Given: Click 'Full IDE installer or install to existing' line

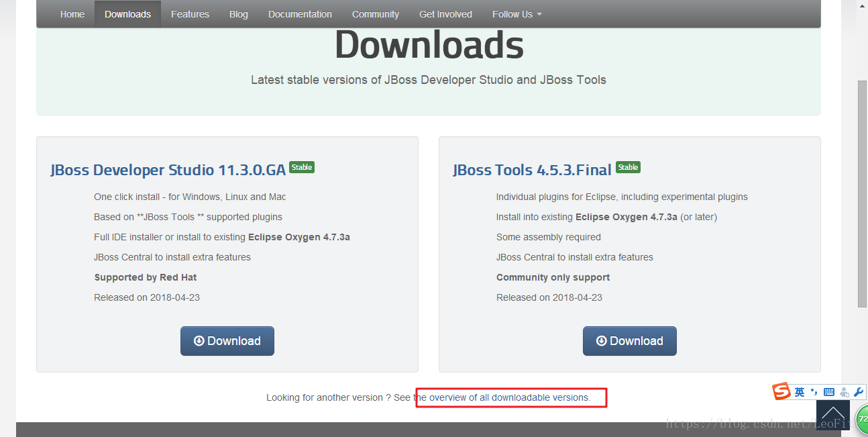Looking at the screenshot, I should (222, 237).
